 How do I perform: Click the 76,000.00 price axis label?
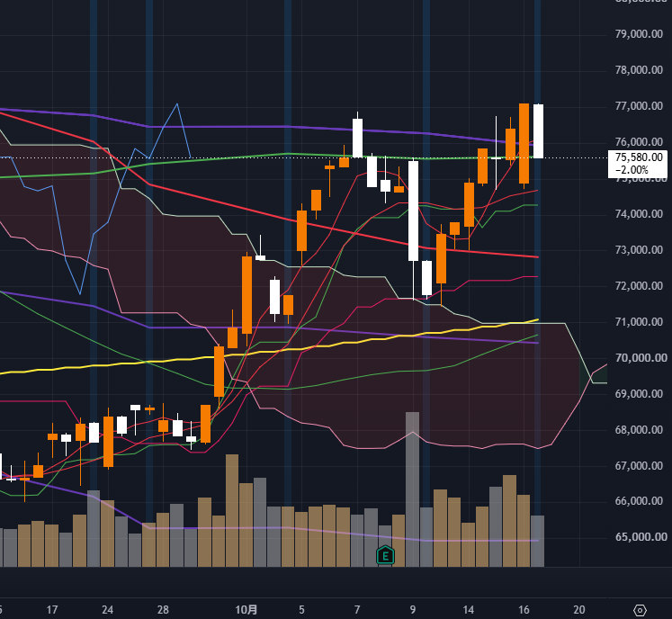pyautogui.click(x=639, y=142)
